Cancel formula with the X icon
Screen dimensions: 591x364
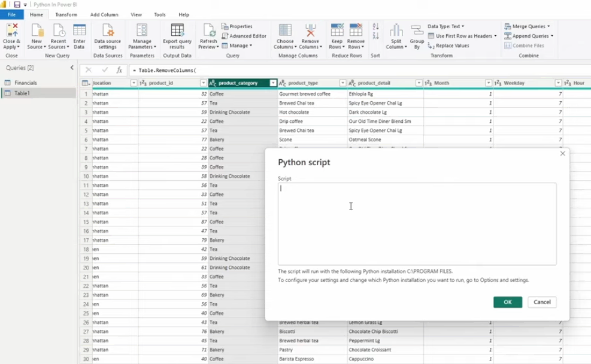point(88,70)
